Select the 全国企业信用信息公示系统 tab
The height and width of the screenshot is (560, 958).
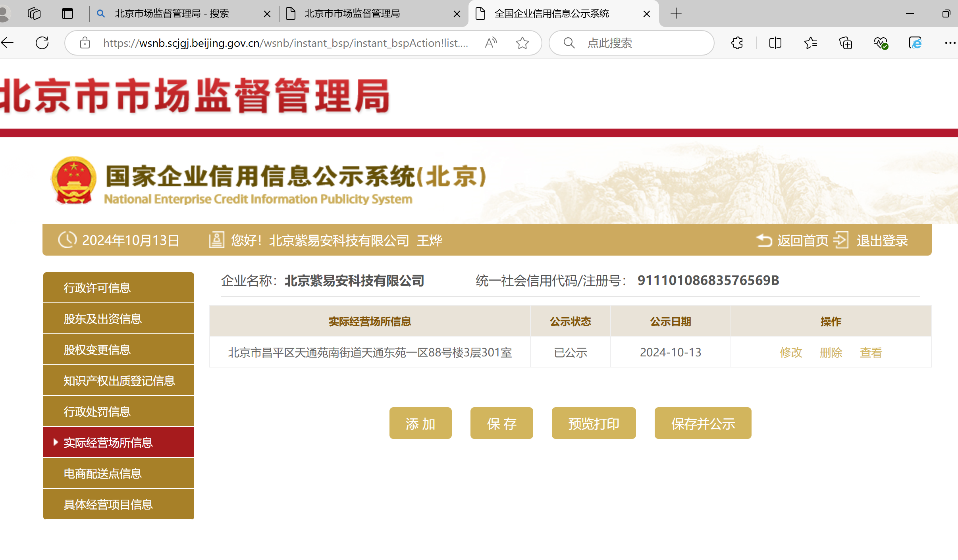pos(564,13)
